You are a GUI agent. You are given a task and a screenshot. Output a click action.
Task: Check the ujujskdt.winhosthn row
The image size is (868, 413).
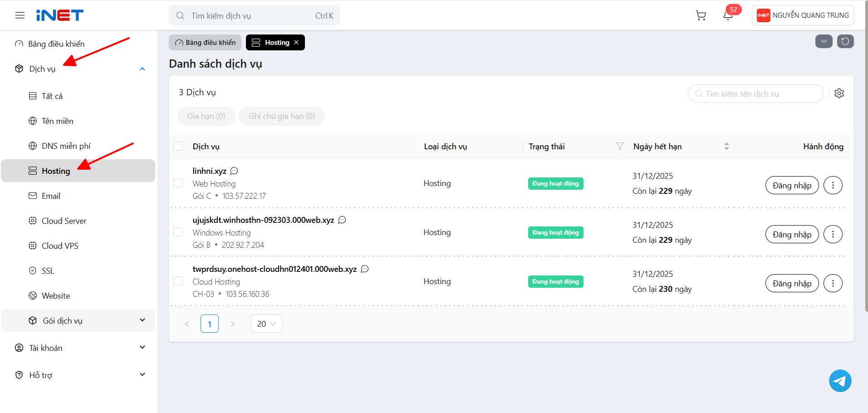[178, 232]
